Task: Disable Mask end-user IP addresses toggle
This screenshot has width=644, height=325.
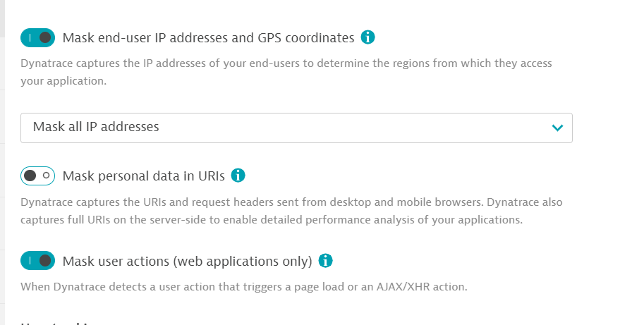Action: [37, 37]
